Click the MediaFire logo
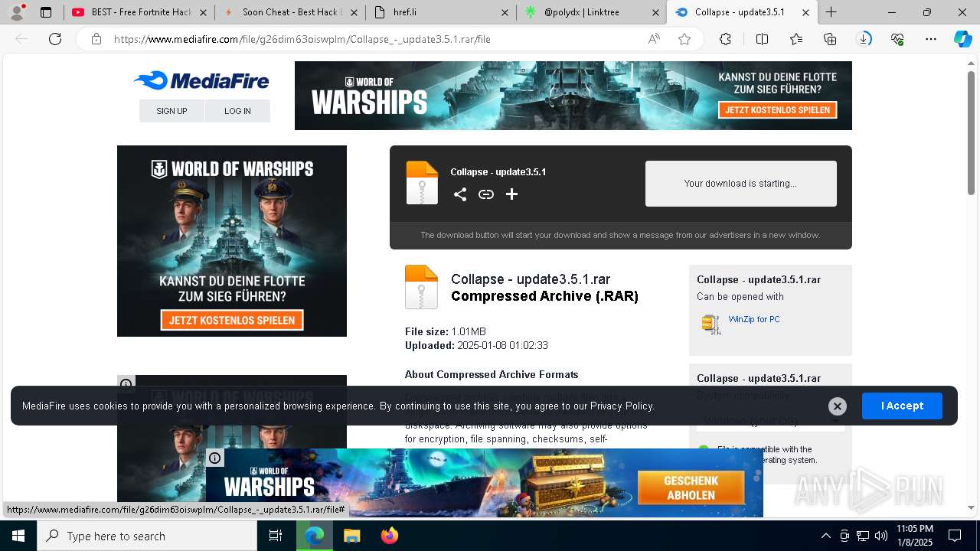The height and width of the screenshot is (551, 980). [x=201, y=80]
